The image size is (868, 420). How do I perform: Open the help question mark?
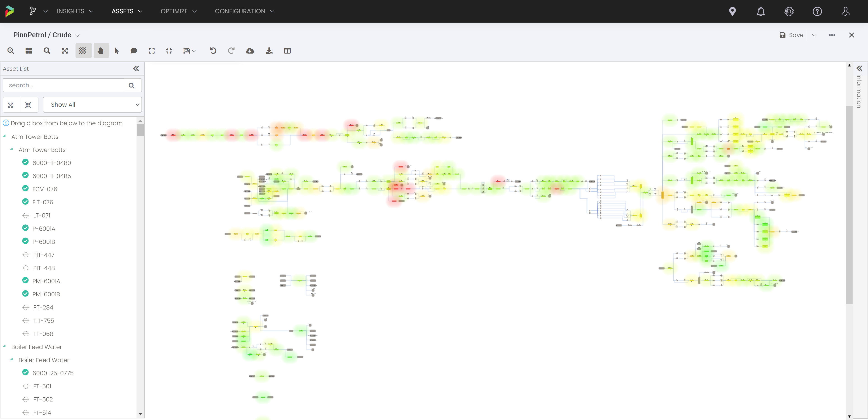pos(817,11)
